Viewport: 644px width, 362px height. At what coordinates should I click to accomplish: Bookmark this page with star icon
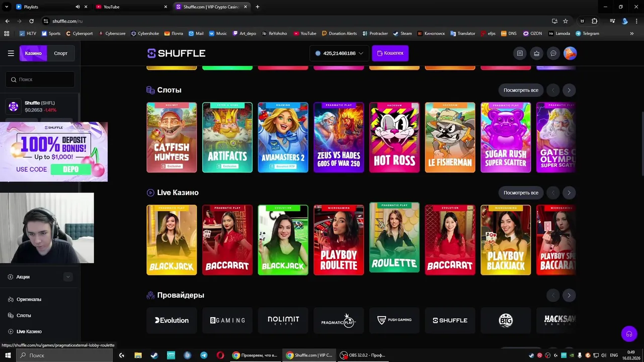click(x=566, y=21)
